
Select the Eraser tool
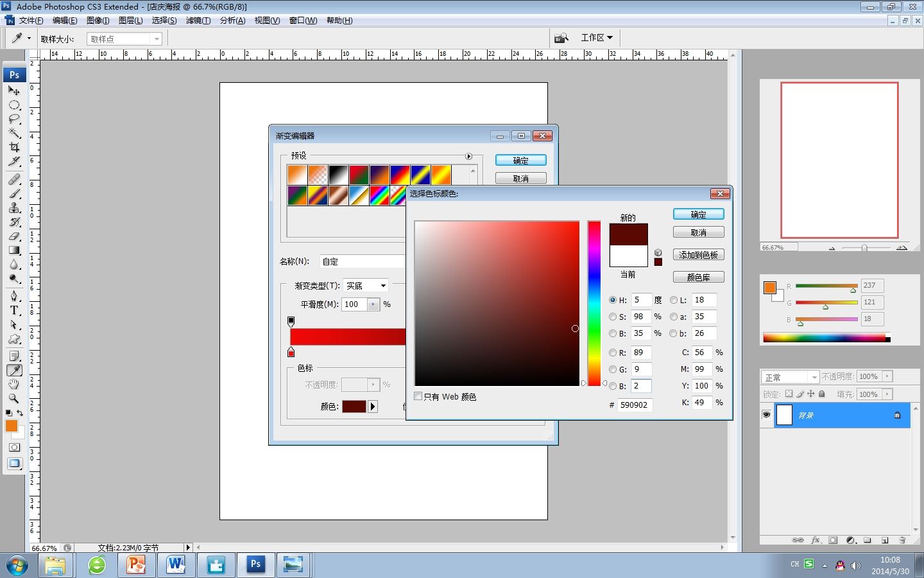14,236
